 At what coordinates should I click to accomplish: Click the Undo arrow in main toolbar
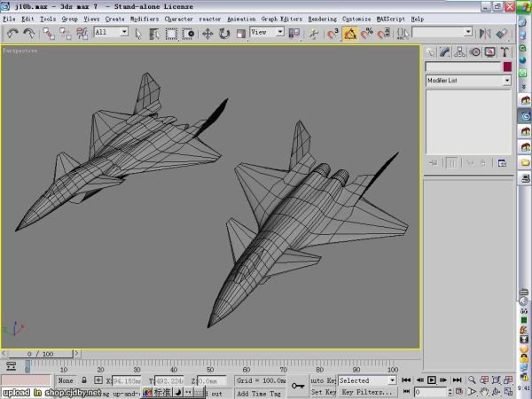(13, 33)
